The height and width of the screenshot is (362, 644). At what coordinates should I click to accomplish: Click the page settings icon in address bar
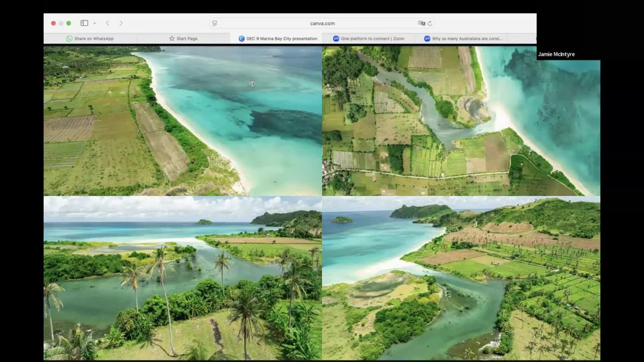[215, 23]
